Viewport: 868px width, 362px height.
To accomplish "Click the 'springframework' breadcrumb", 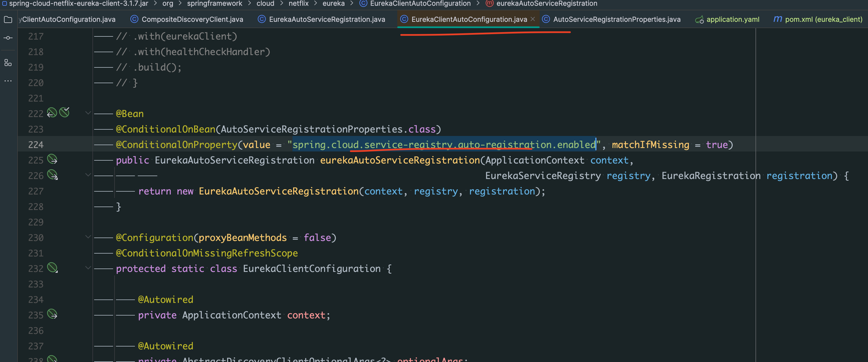I will (x=214, y=4).
